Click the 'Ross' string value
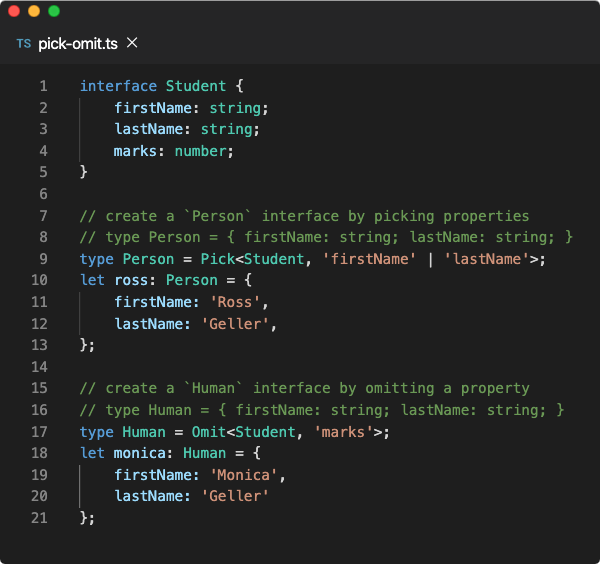The image size is (600, 564). pos(235,302)
